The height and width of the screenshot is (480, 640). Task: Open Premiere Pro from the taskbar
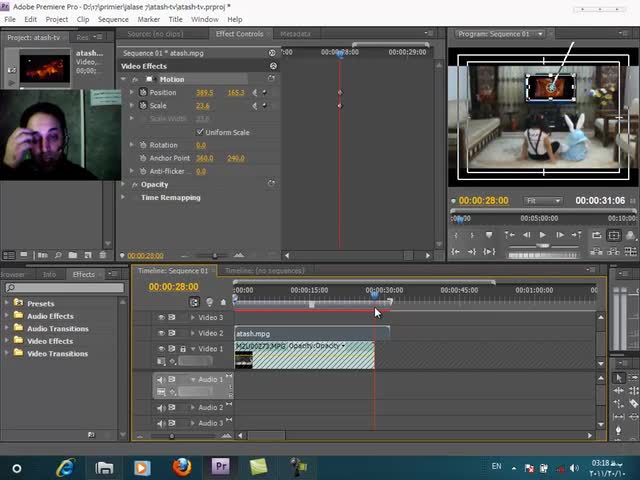pos(221,466)
